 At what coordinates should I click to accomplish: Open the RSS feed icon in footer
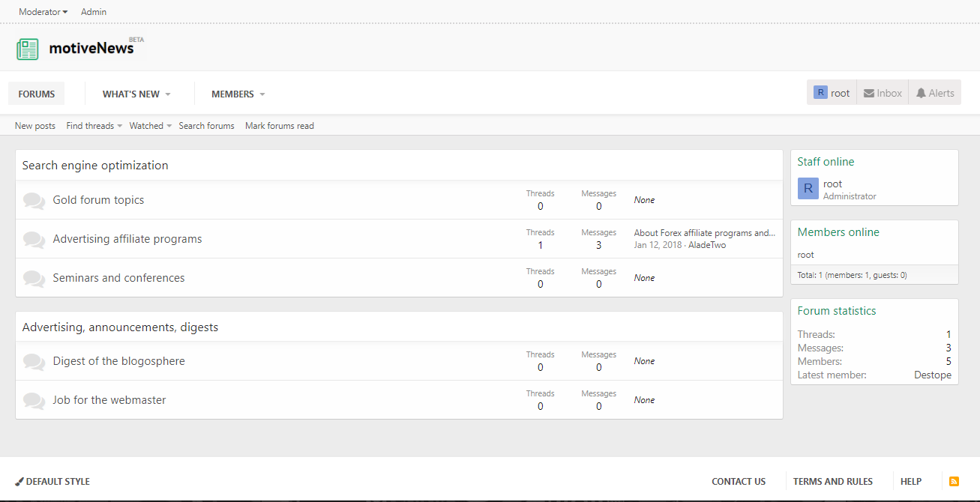tap(954, 482)
